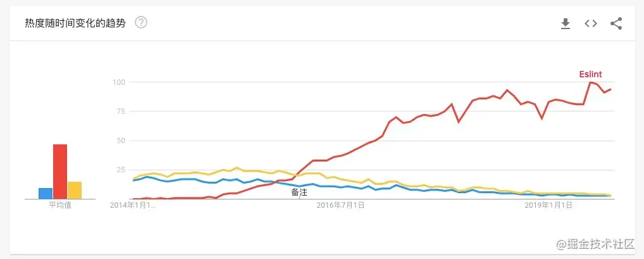Click the 2019年1月1日 axis label
The width and height of the screenshot is (644, 259).
(549, 205)
